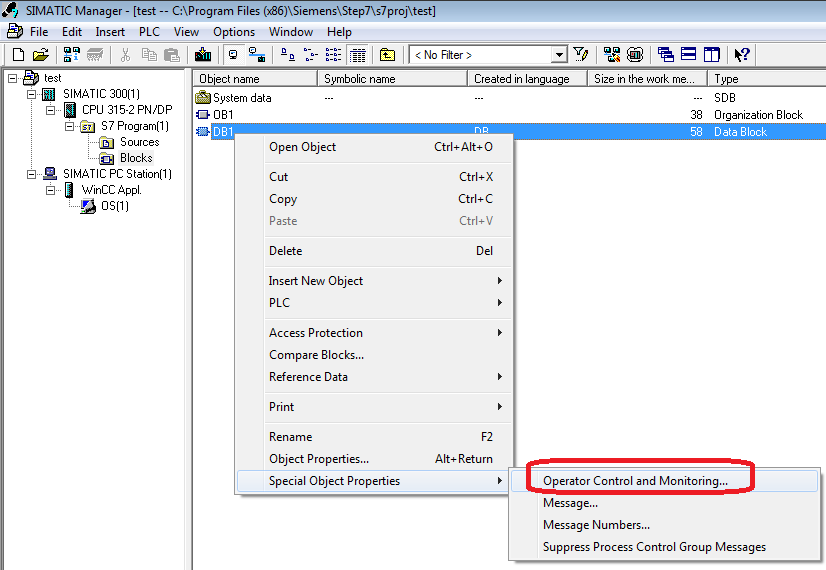Viewport: 826px width, 570px height.
Task: Switch to Online view toolbar icon
Action: (x=257, y=55)
